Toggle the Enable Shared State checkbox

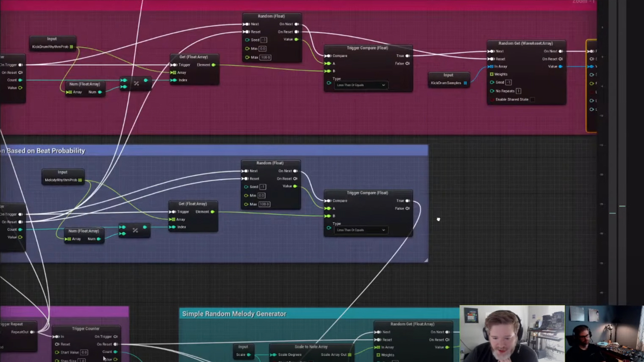click(x=532, y=100)
